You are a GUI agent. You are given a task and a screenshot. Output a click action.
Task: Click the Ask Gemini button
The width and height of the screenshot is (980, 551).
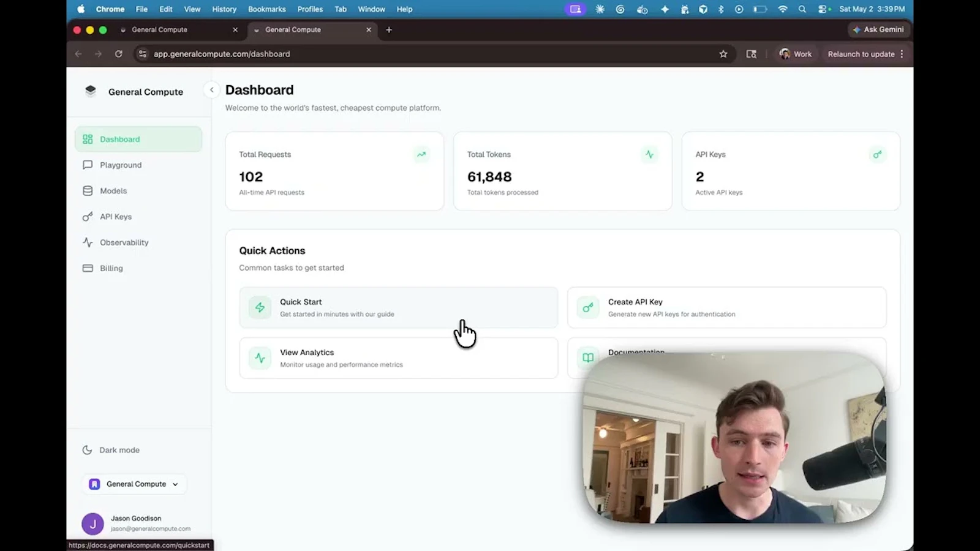[878, 29]
